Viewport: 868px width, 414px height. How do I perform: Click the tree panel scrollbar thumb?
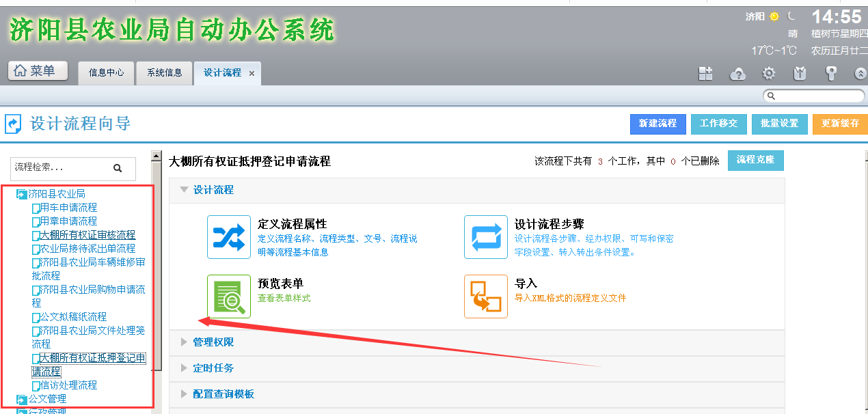click(157, 266)
